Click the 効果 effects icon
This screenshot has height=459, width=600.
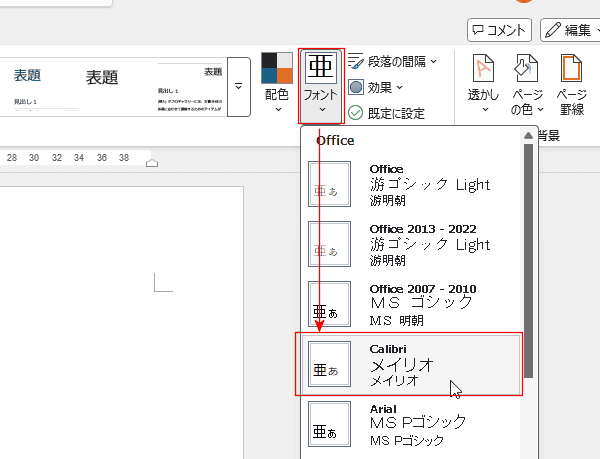pos(356,87)
